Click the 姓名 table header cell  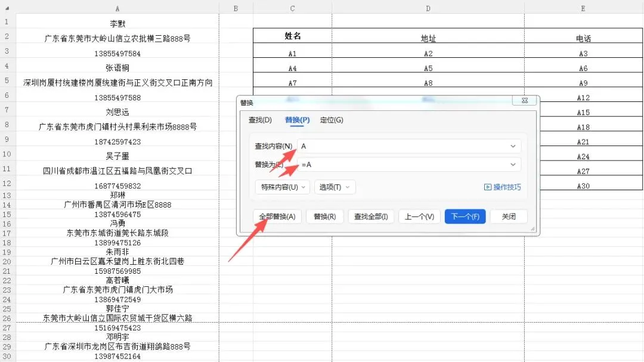pyautogui.click(x=292, y=36)
